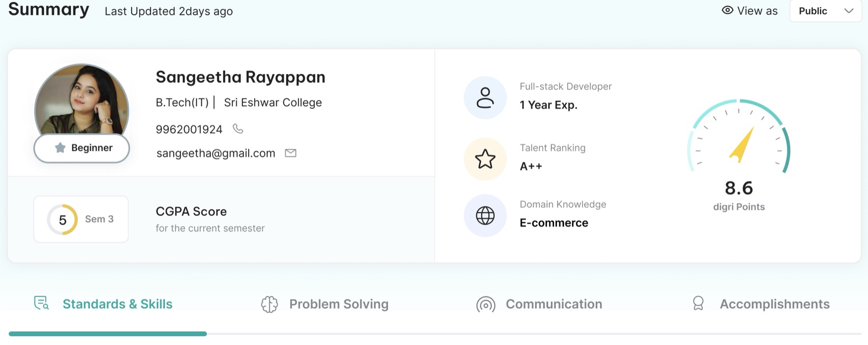The width and height of the screenshot is (868, 345).
Task: Click the phone icon beside 9962001924
Action: coord(238,129)
